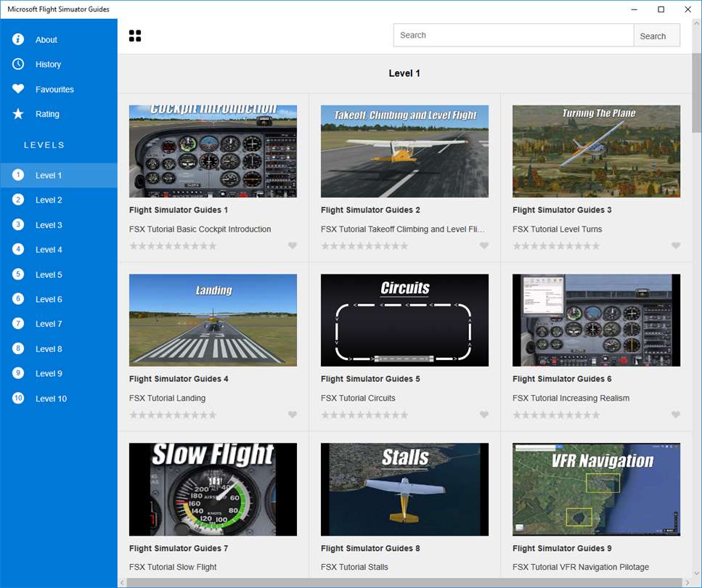Viewport: 702px width, 588px height.
Task: Click the vertical scrollbar thumb
Action: click(697, 92)
